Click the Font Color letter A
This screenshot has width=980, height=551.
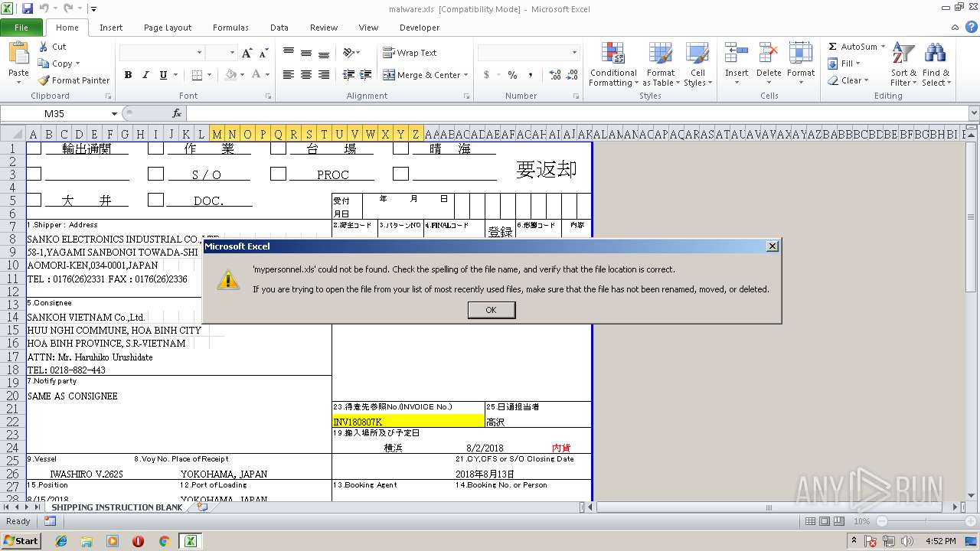point(256,75)
